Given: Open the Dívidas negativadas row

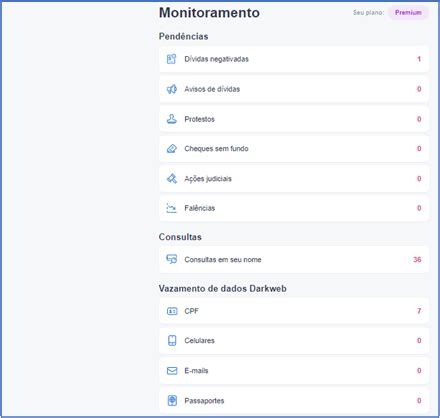Looking at the screenshot, I should pos(294,59).
